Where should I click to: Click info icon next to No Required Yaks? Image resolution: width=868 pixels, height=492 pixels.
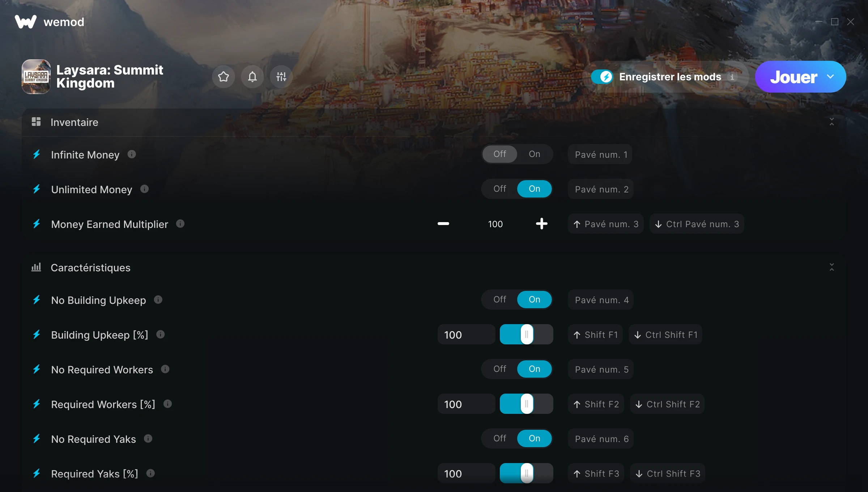click(x=148, y=438)
